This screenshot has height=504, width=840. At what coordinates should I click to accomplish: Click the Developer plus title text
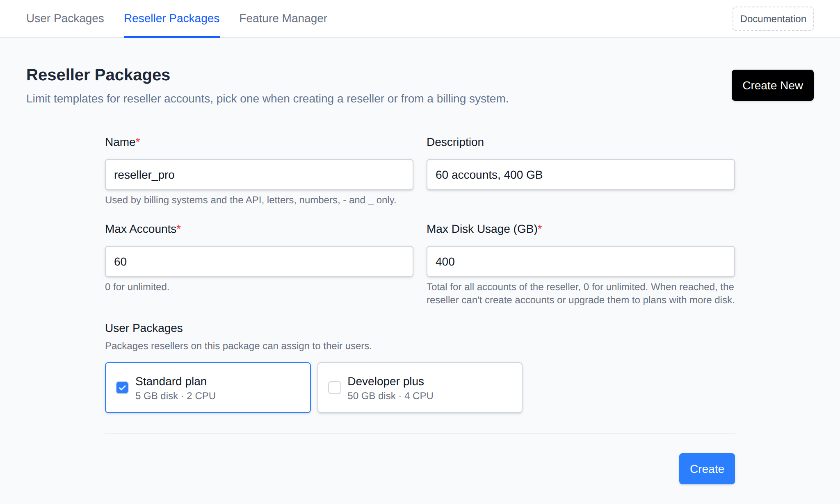click(x=386, y=381)
